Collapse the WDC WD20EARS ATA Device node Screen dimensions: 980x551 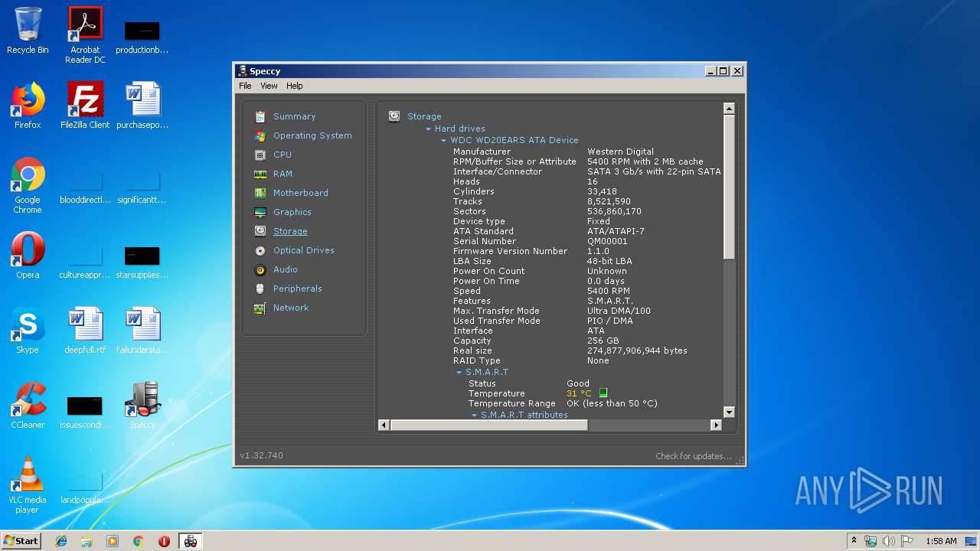click(x=443, y=141)
